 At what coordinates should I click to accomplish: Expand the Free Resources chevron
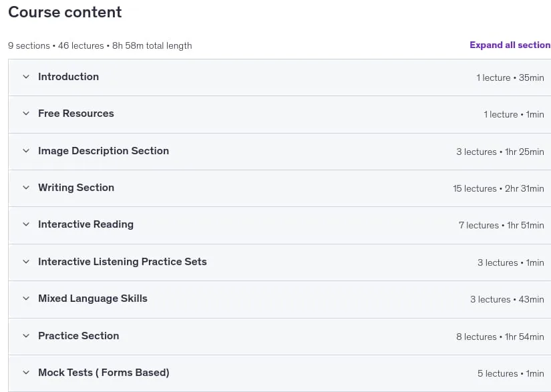tap(26, 114)
